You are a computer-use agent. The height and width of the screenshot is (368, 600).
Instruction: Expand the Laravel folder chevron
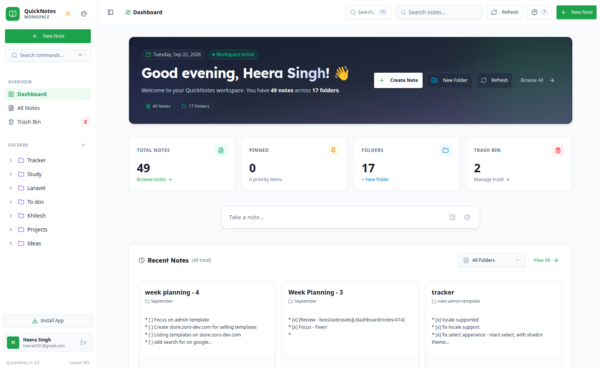[x=11, y=188]
